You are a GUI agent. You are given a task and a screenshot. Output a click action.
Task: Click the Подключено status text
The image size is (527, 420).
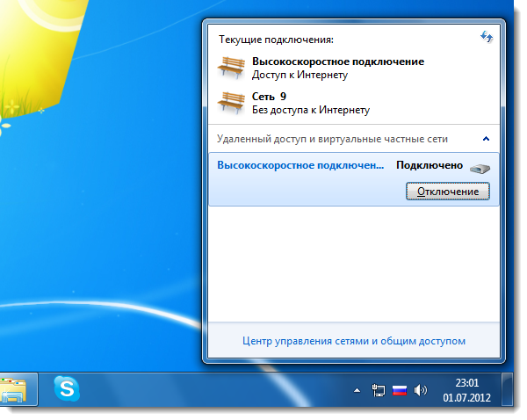click(x=430, y=165)
